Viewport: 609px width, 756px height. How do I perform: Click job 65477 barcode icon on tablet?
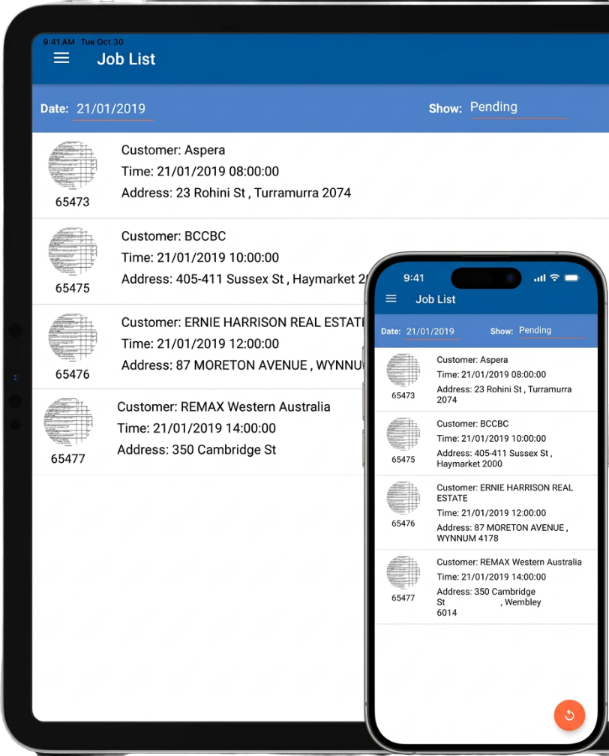(x=68, y=422)
